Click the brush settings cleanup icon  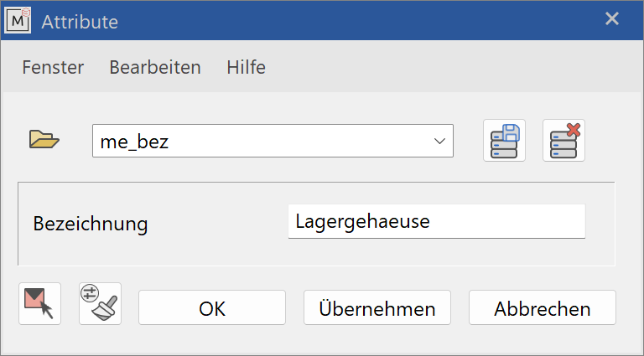[101, 303]
